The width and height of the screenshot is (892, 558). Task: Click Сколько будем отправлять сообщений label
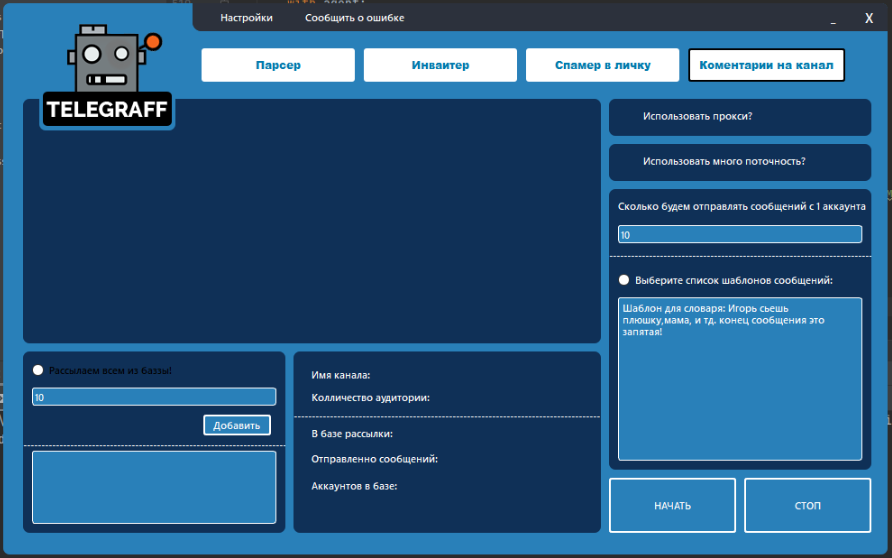pyautogui.click(x=742, y=206)
